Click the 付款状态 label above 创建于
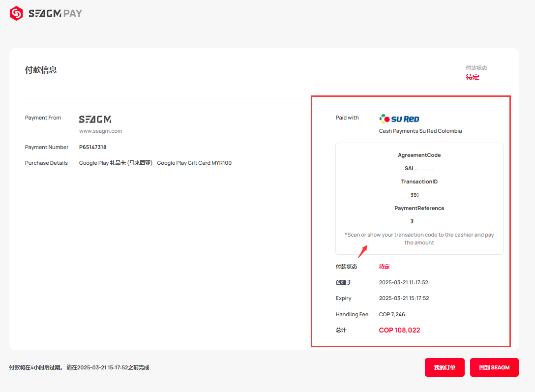This screenshot has height=392, width=535. [x=346, y=267]
